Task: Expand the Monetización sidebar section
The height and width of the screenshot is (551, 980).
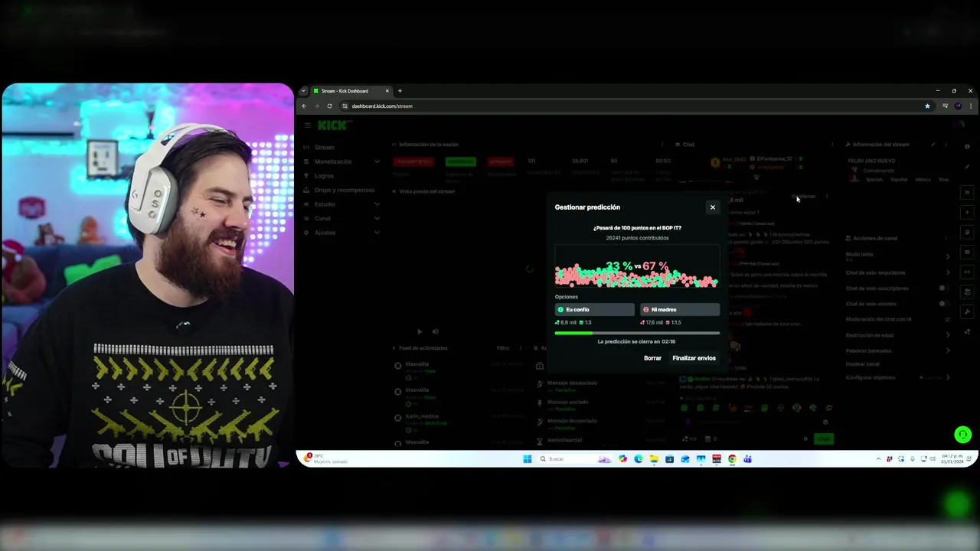Action: click(x=341, y=161)
